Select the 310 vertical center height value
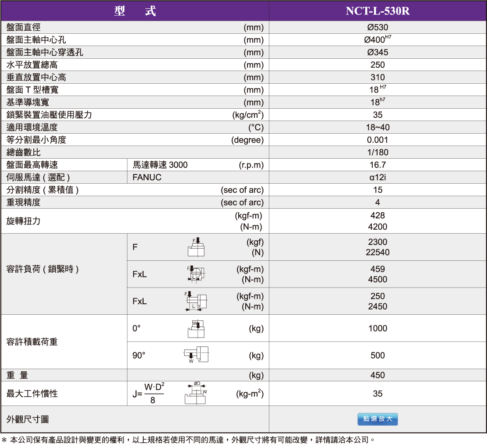Screen dimensions: 487x448 click(x=378, y=77)
